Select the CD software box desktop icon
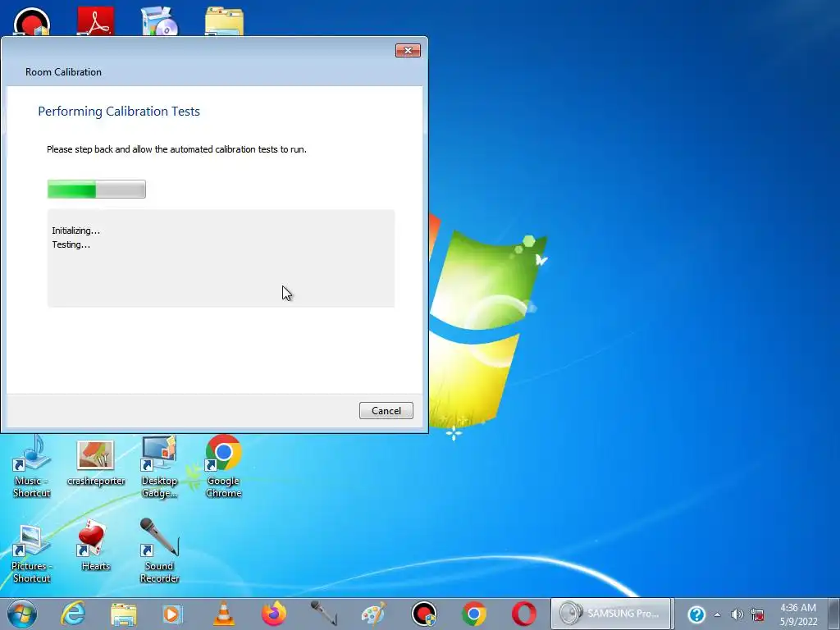 (x=159, y=21)
